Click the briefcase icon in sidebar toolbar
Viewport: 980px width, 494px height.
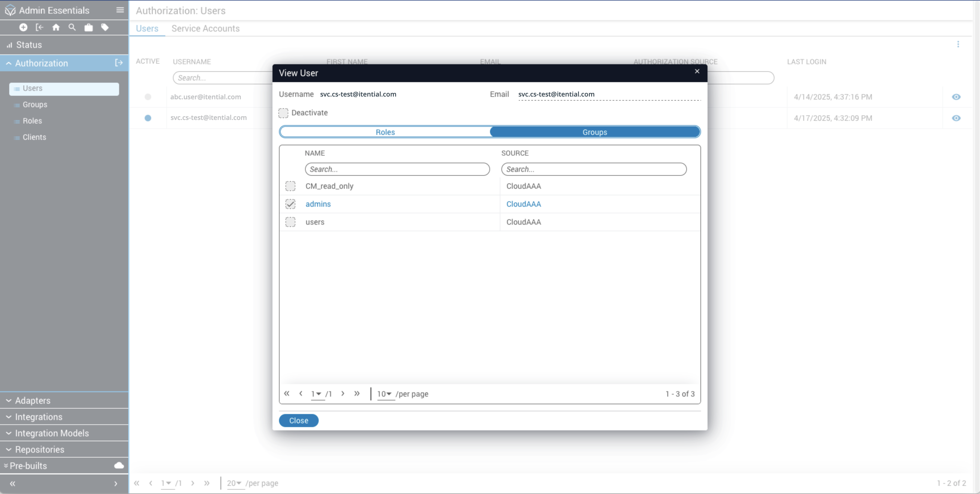pos(88,27)
